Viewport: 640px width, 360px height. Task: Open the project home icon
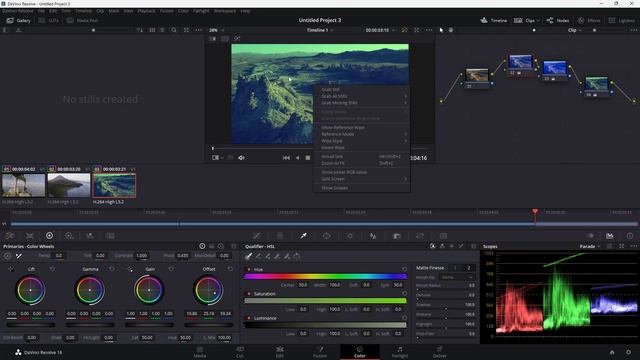tap(612, 352)
